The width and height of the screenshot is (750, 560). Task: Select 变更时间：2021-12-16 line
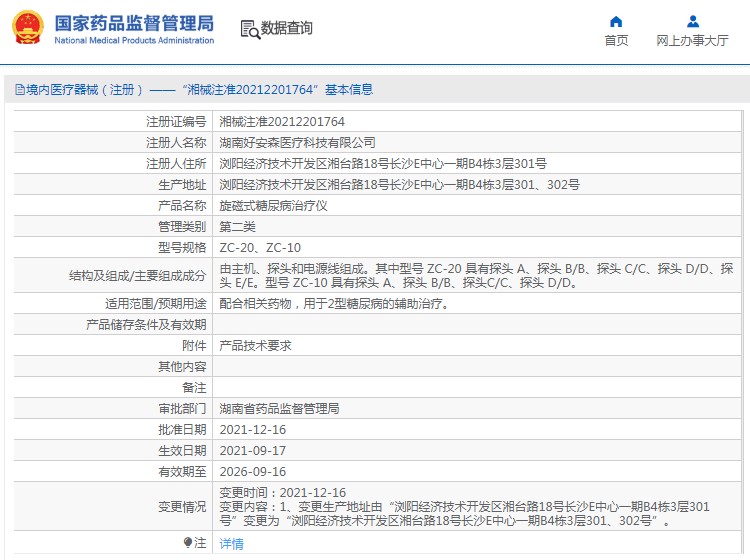(x=283, y=493)
